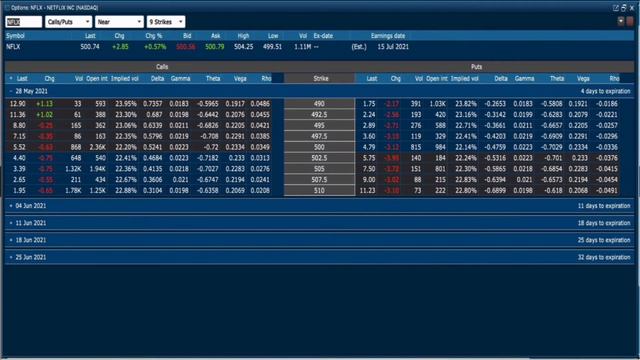The image size is (640, 360).
Task: Select the 502.5 strike cell
Action: 319,158
